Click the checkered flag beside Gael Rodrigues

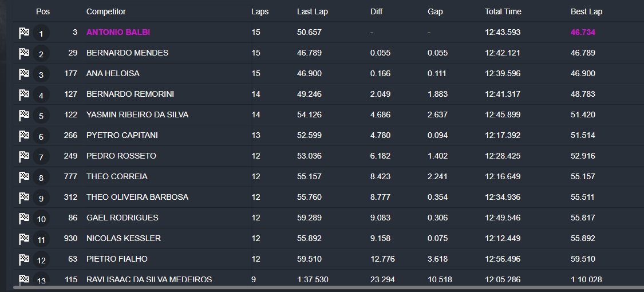click(x=24, y=218)
